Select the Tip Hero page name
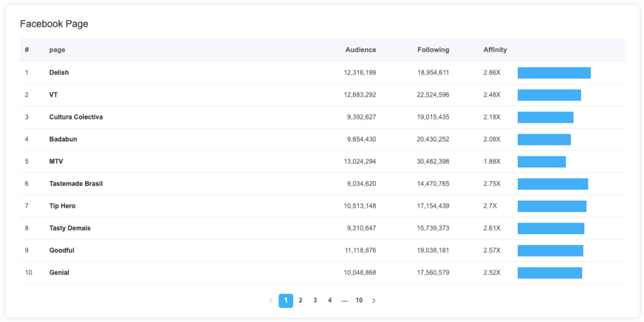The image size is (644, 322). pos(62,206)
